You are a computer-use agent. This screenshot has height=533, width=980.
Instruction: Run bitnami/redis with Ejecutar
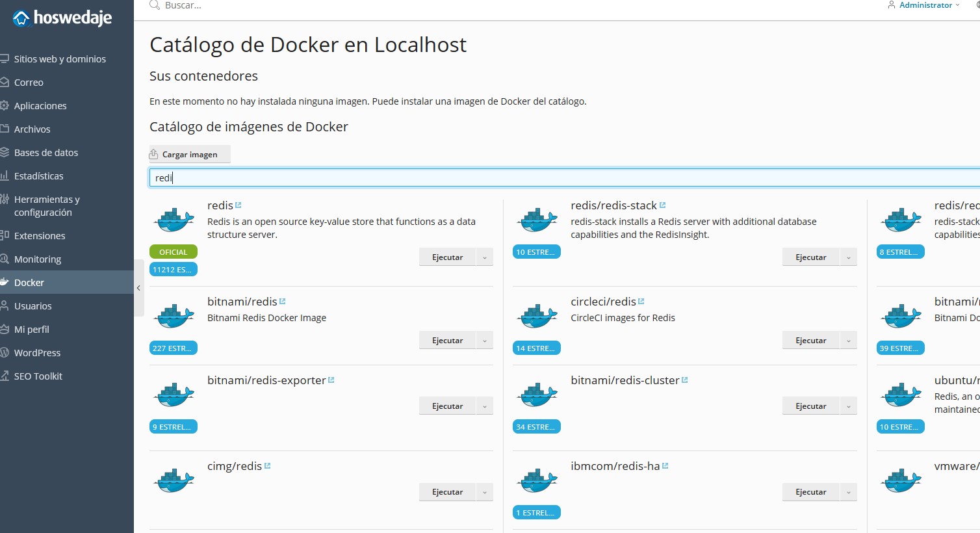[x=448, y=341]
